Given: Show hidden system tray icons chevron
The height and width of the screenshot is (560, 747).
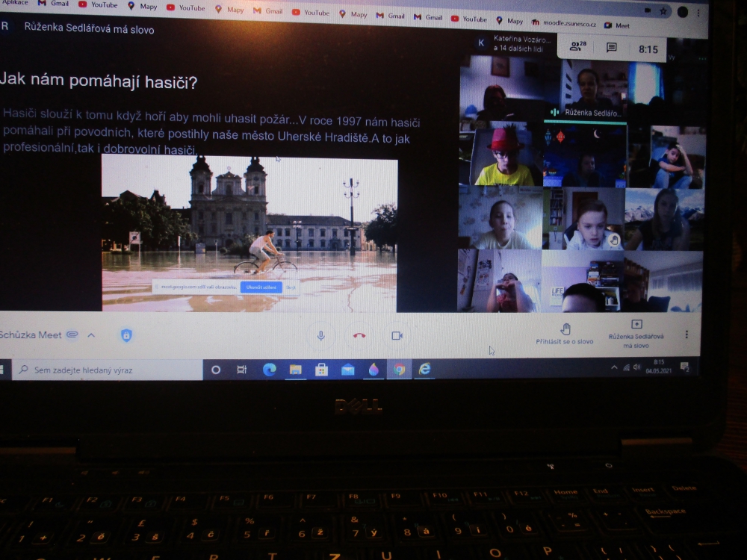Looking at the screenshot, I should pos(614,367).
